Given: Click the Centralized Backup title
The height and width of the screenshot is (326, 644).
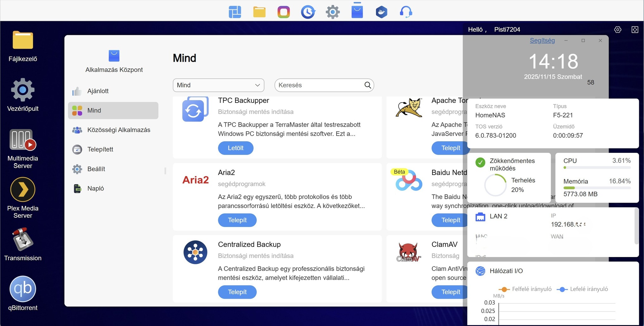Looking at the screenshot, I should (x=249, y=244).
